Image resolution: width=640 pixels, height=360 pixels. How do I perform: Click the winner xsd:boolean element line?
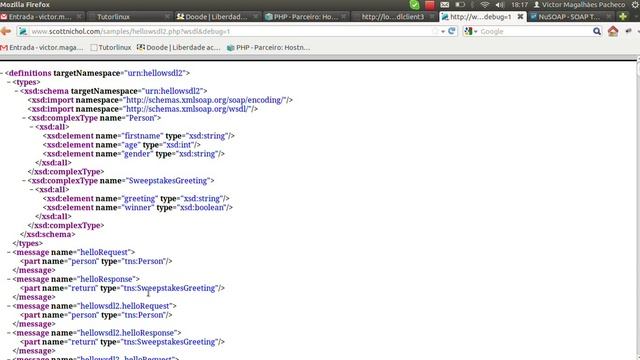pyautogui.click(x=138, y=208)
